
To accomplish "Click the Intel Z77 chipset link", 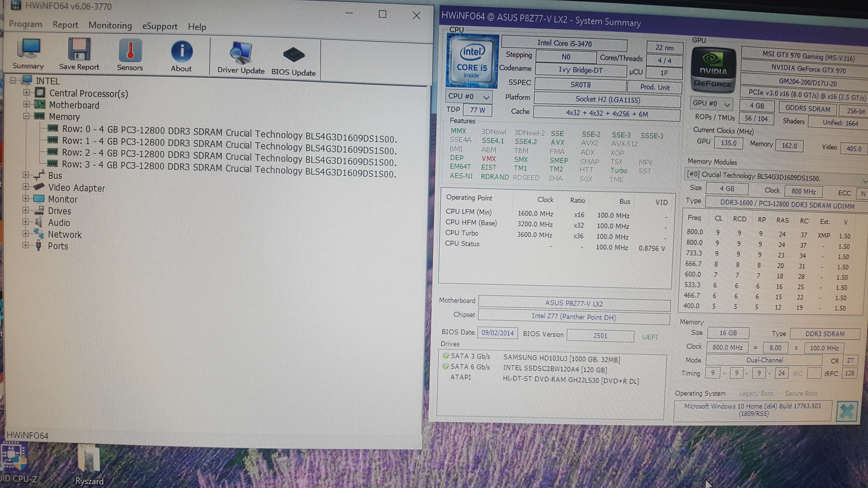I will (574, 317).
